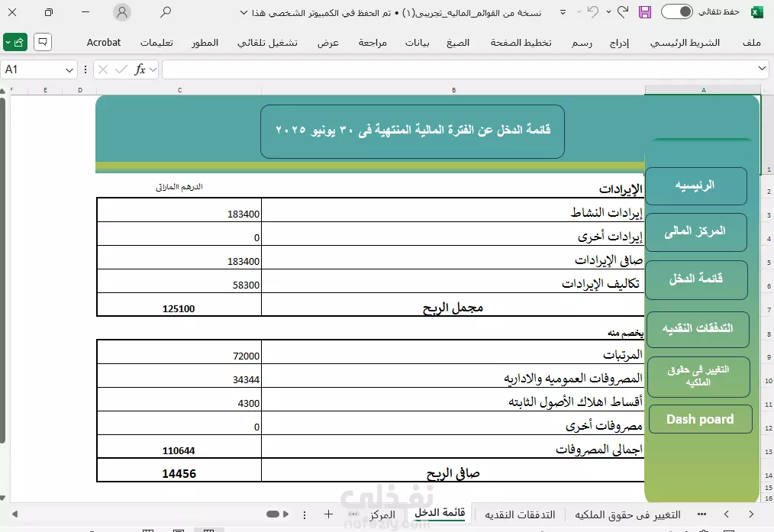Click the قائمة الدخل green side button
Screen dimensions: 774x532
pyautogui.click(x=696, y=280)
